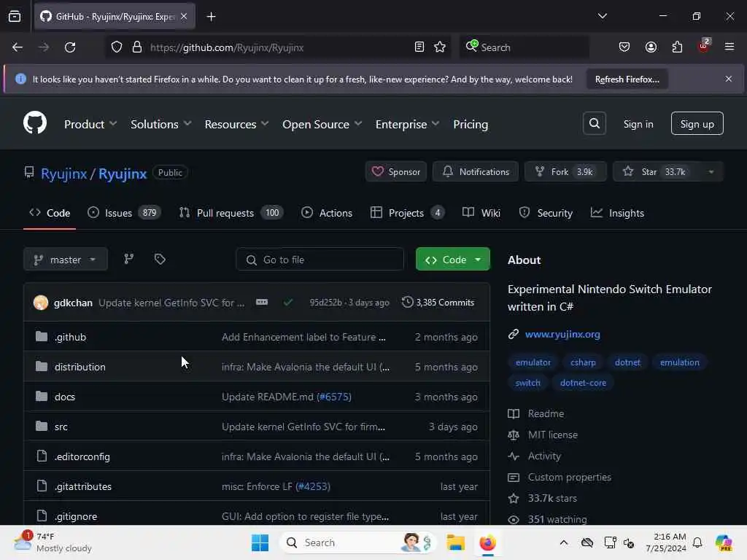Click the dotnet-core topic tag
This screenshot has height=560, width=747.
tap(583, 382)
